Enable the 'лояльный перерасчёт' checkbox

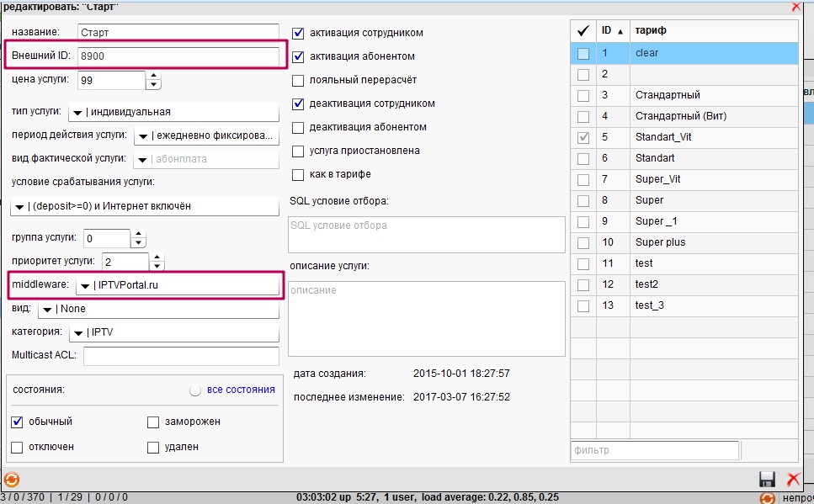298,81
